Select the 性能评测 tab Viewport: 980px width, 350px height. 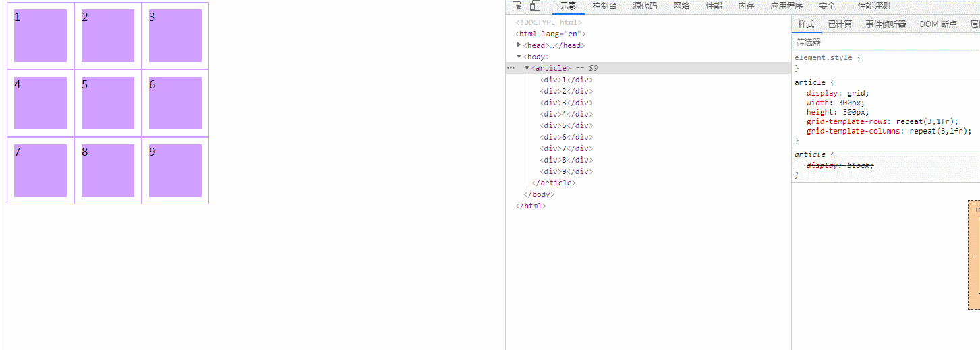pos(873,6)
